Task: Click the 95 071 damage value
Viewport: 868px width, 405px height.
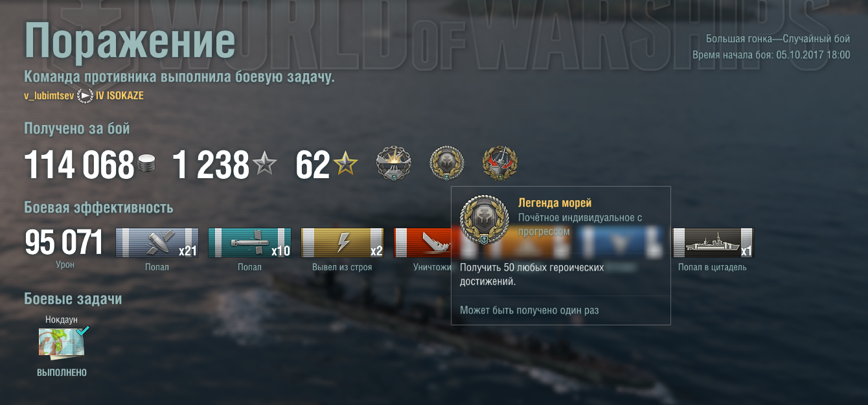Action: point(63,243)
